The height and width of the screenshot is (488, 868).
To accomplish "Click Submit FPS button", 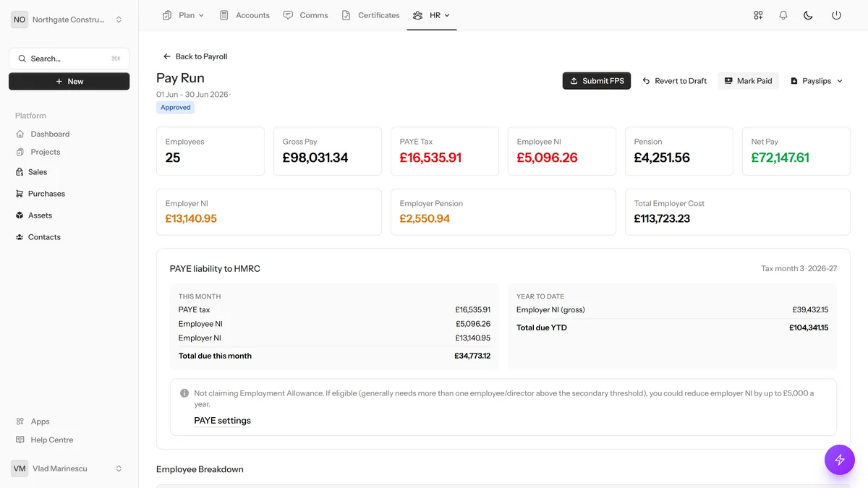I will [x=597, y=81].
